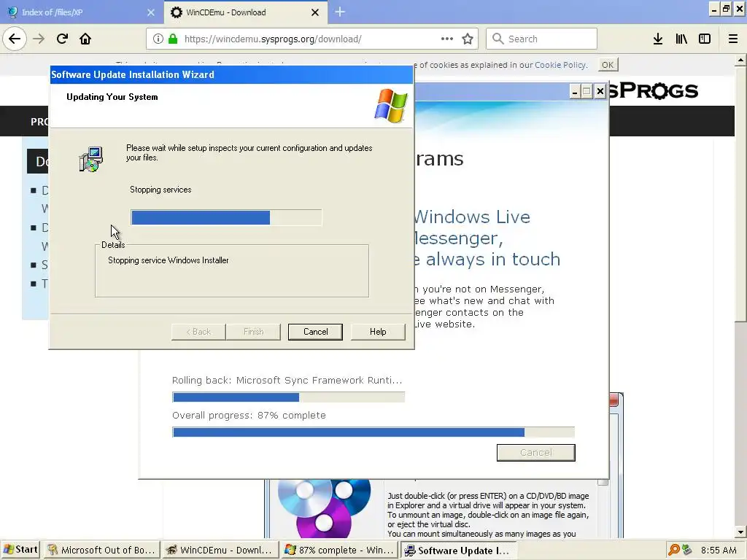This screenshot has width=747, height=560.
Task: Click the tray icon beside the clock
Action: (x=686, y=550)
